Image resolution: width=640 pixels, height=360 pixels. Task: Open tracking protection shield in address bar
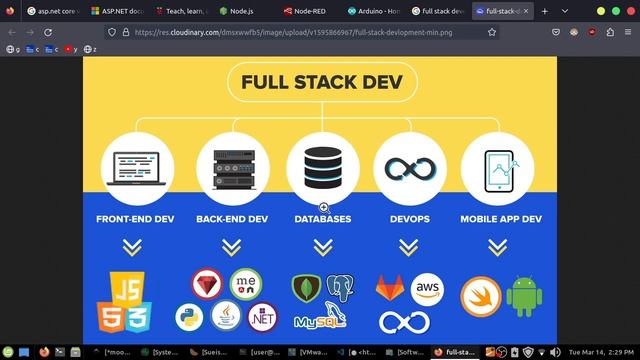(x=112, y=32)
